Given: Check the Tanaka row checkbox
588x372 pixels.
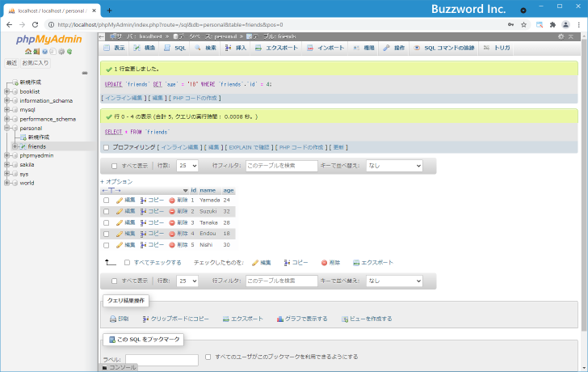Looking at the screenshot, I should (x=106, y=223).
